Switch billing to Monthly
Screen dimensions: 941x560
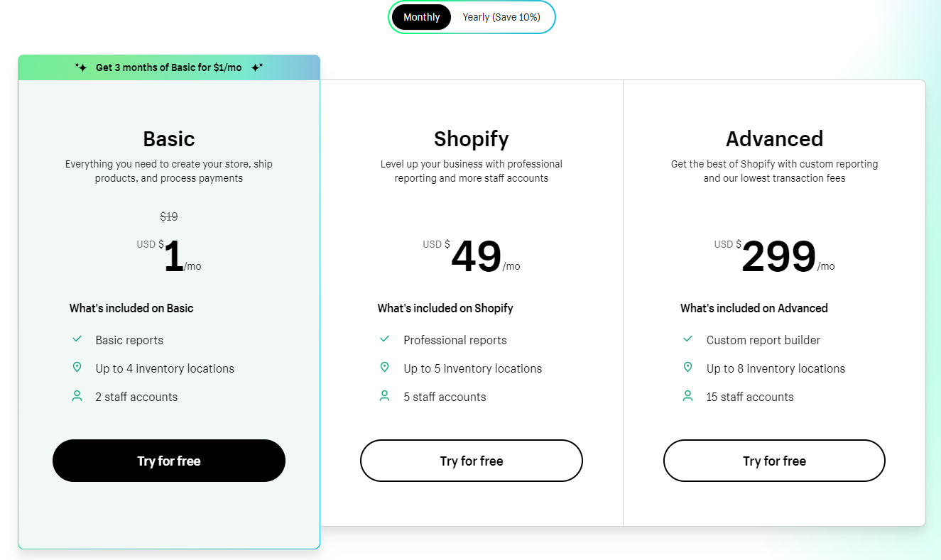(x=421, y=17)
